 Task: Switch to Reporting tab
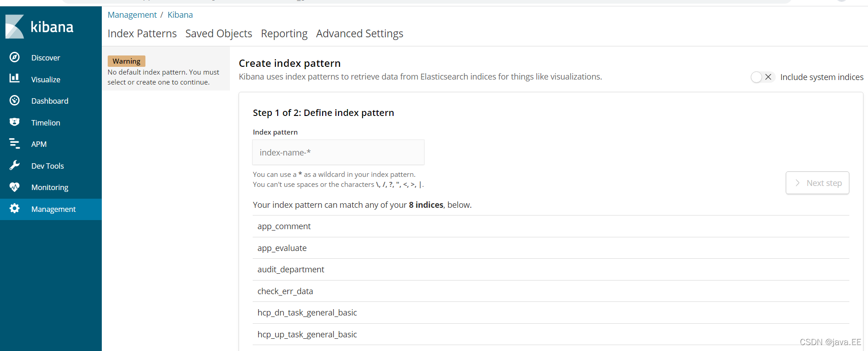[x=284, y=34]
